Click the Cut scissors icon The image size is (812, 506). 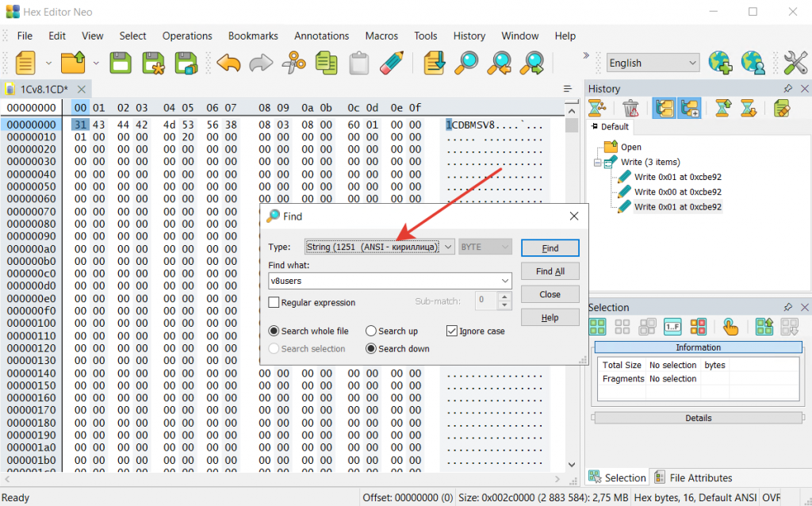[x=293, y=63]
